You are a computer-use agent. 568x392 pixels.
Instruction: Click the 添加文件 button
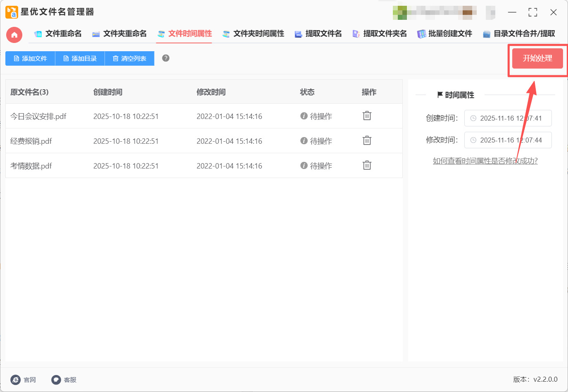[x=30, y=58]
